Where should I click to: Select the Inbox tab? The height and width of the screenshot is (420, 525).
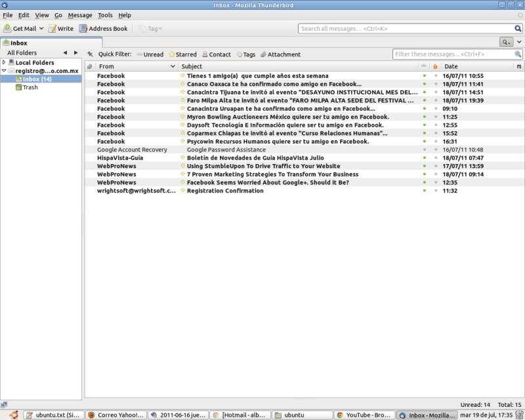(x=51, y=43)
